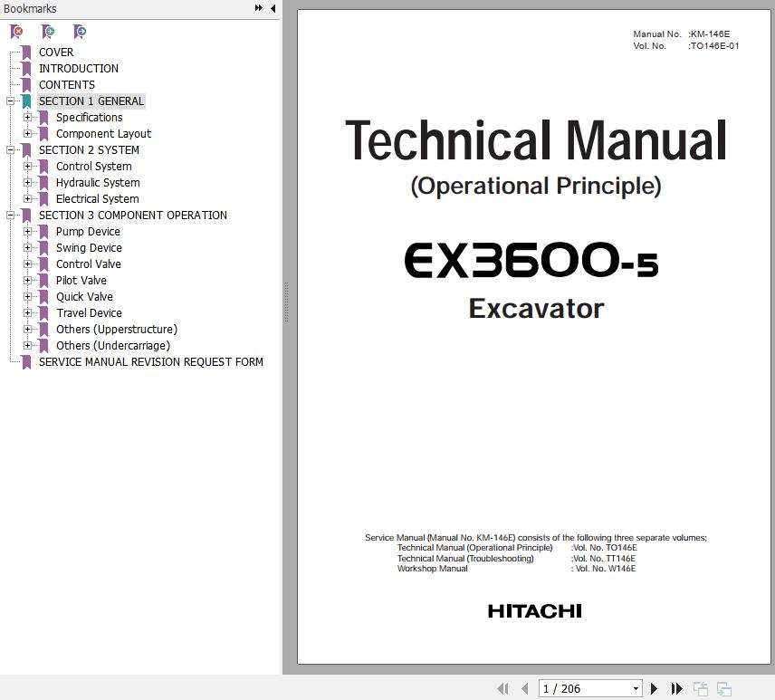Go to the previous page
This screenshot has height=700, width=775.
pyautogui.click(x=525, y=688)
